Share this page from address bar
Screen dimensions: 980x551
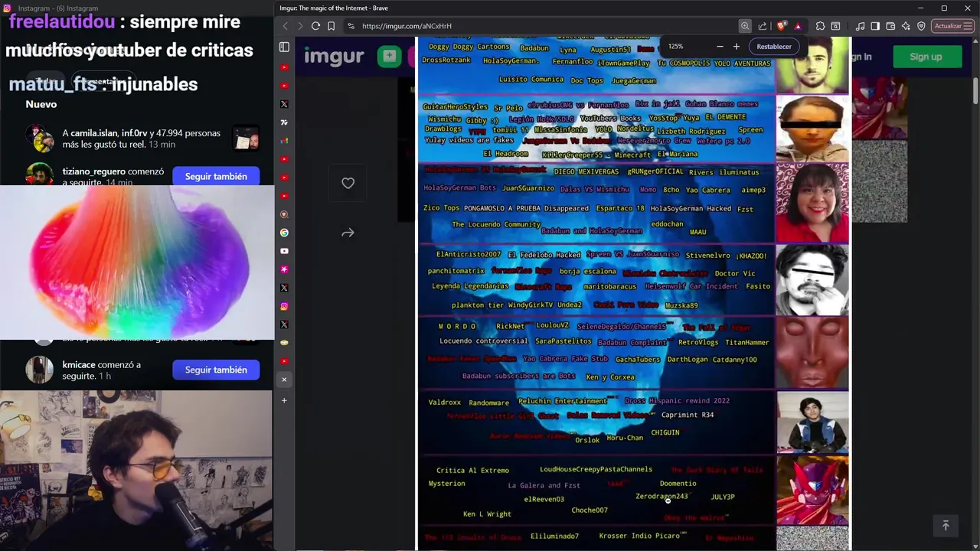click(x=763, y=26)
